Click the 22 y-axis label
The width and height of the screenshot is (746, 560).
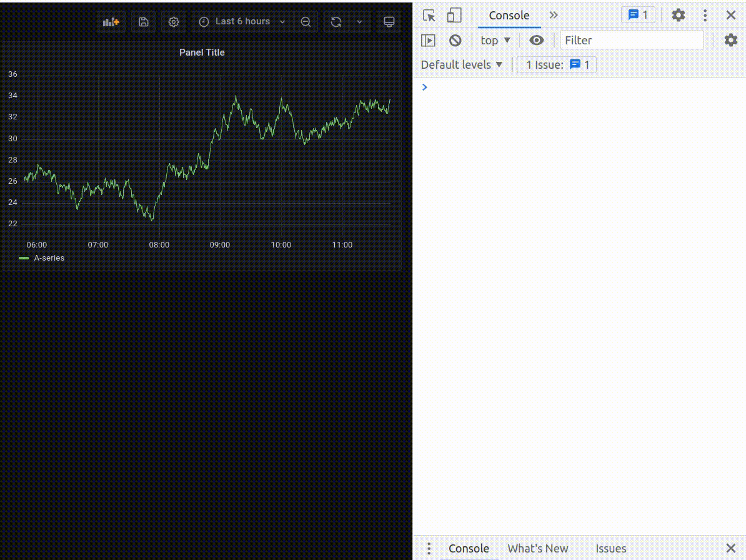[13, 224]
